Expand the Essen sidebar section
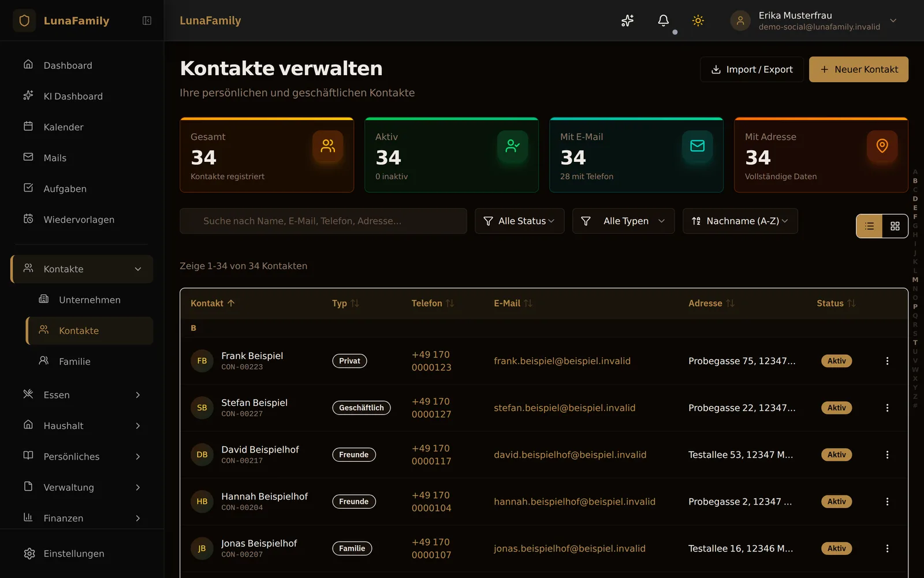924x578 pixels. tap(82, 395)
